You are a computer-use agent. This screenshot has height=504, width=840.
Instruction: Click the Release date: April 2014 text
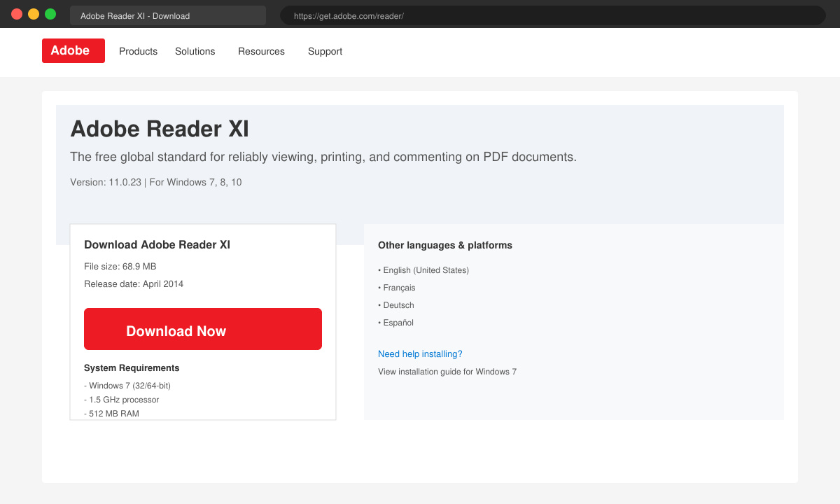[x=134, y=284]
